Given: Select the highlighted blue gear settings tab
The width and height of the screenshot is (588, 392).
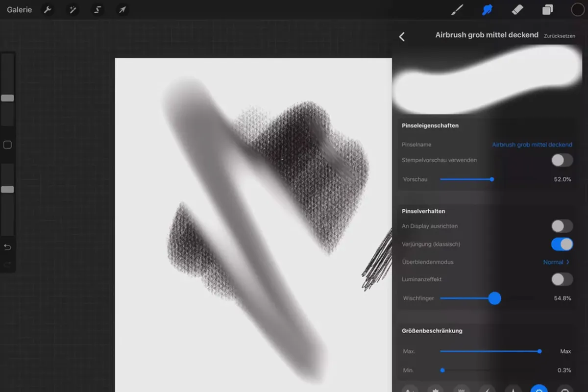Looking at the screenshot, I should pos(539,389).
